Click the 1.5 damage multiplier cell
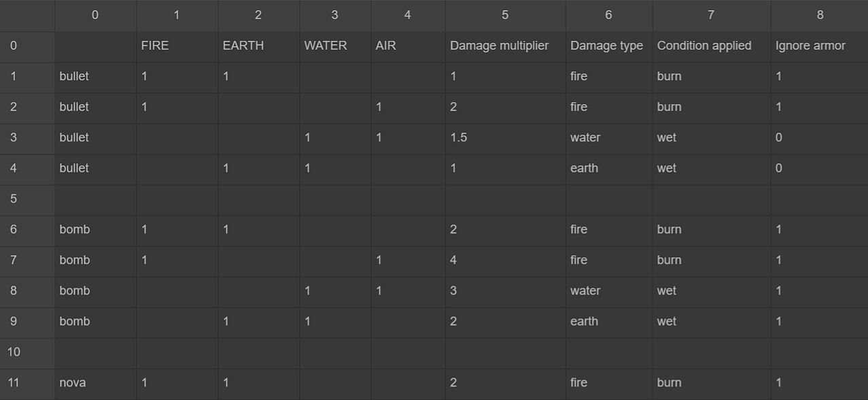The height and width of the screenshot is (400, 868). coord(505,137)
